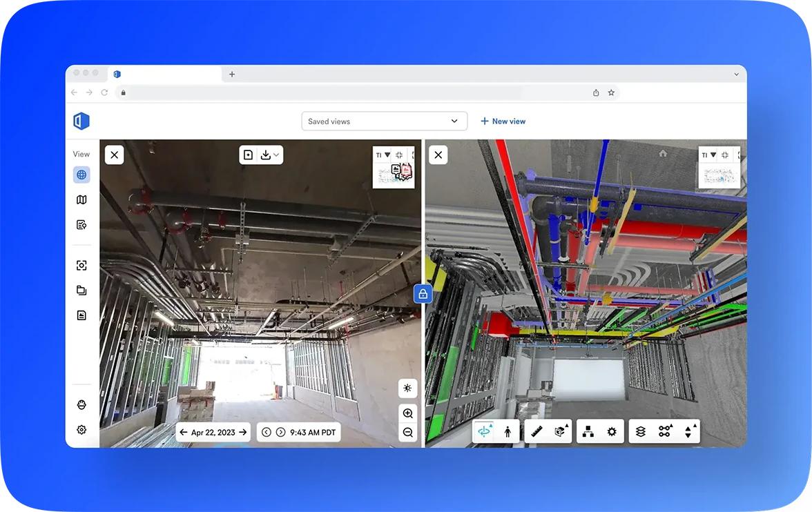Open the BIM display settings gear

tap(612, 431)
